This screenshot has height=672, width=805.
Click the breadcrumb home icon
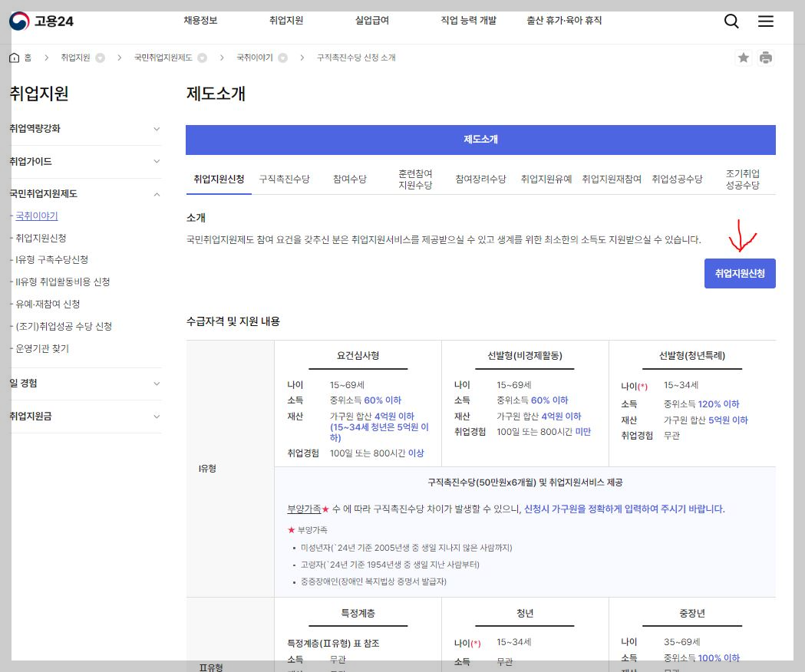coord(15,58)
